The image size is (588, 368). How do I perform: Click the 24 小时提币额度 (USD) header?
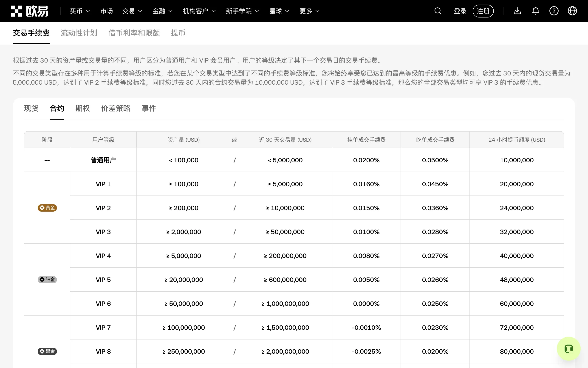(517, 140)
